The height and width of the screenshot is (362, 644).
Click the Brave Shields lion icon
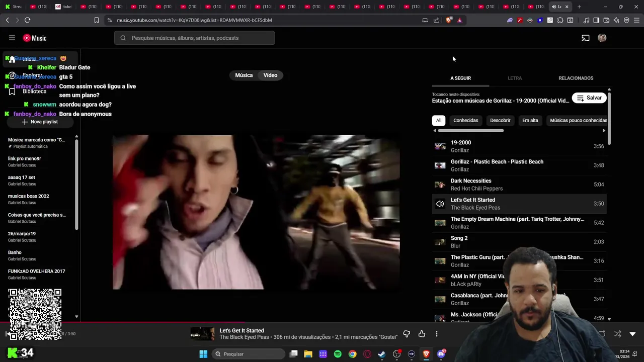tap(449, 20)
